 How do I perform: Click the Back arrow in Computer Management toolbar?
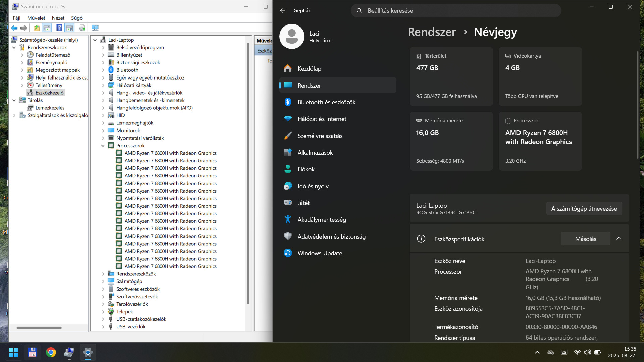click(x=14, y=28)
